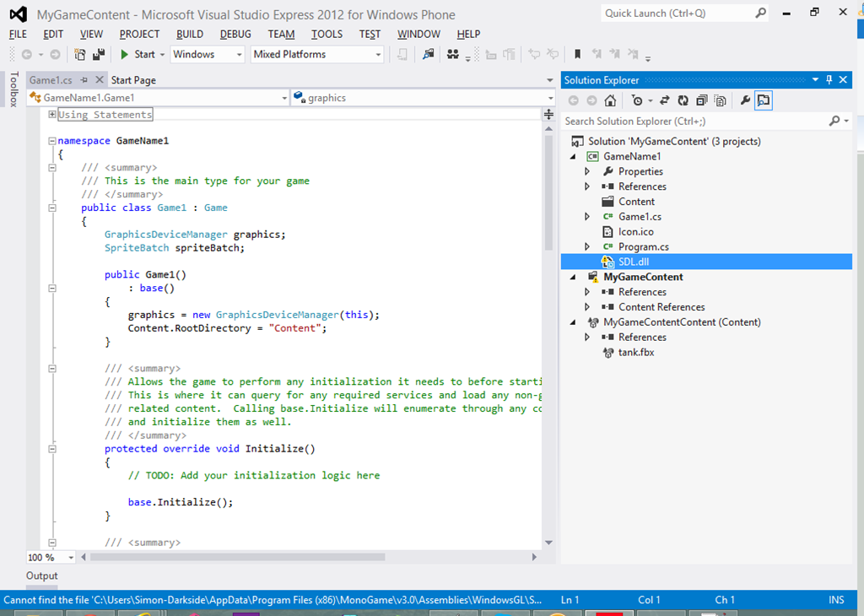This screenshot has height=616, width=864.
Task: Click the Search Solution Explorer input field
Action: pyautogui.click(x=695, y=122)
